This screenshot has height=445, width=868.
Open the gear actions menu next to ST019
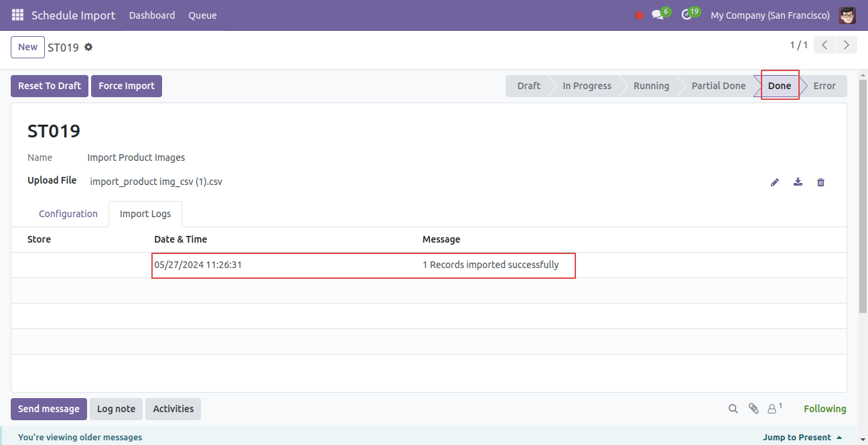point(88,48)
